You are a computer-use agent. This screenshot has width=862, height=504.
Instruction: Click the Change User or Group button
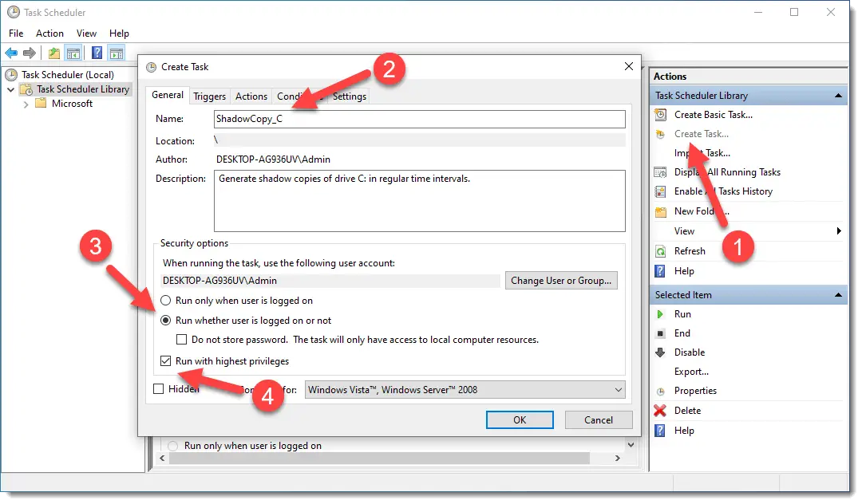pyautogui.click(x=561, y=280)
